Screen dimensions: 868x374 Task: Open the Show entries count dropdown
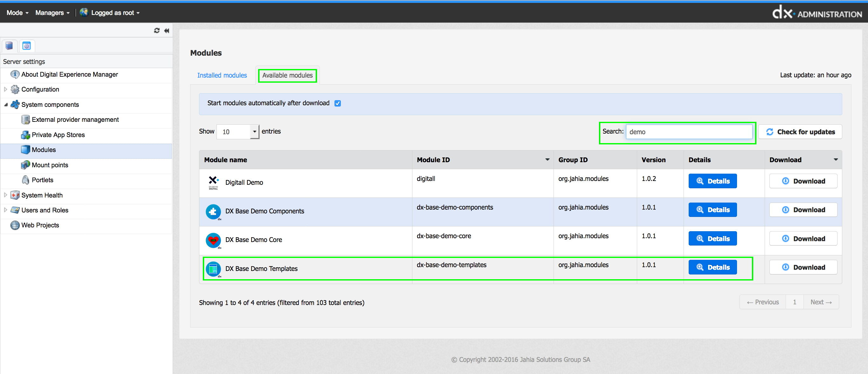click(238, 132)
